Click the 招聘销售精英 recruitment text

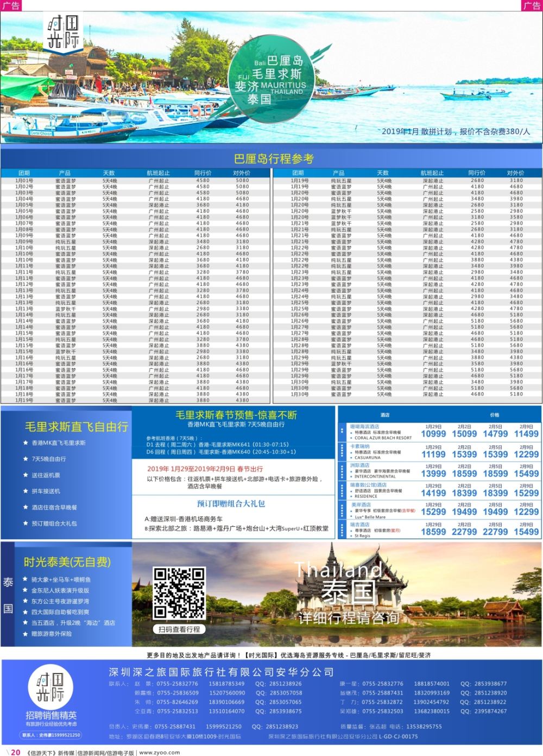point(51,715)
